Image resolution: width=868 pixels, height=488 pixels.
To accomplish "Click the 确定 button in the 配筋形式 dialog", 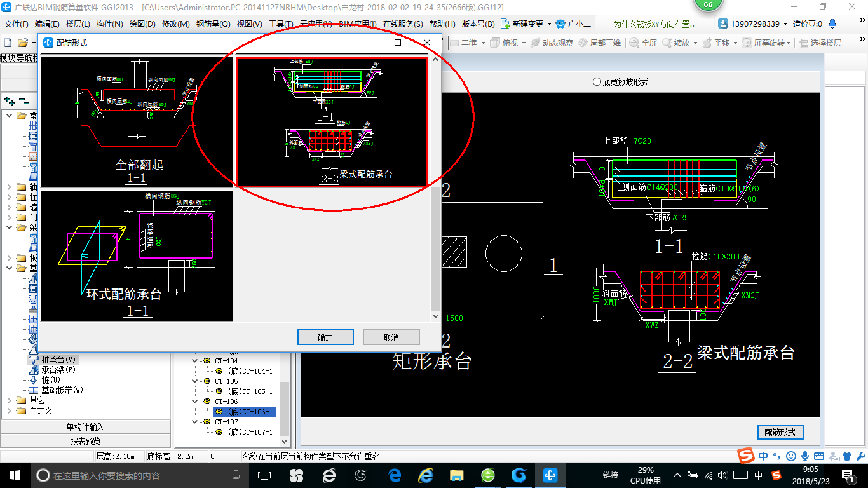I will [x=325, y=337].
